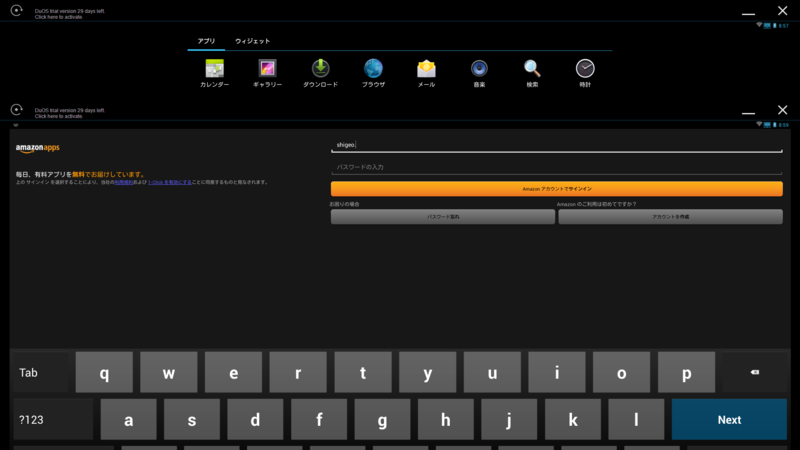
Task: Tap the a key
Action: [129, 419]
